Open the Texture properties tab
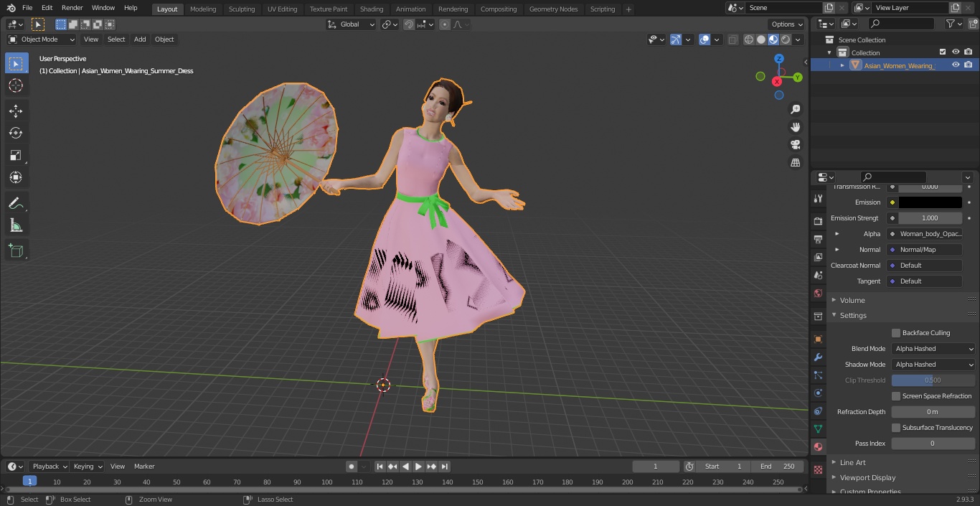The width and height of the screenshot is (980, 506). (818, 469)
